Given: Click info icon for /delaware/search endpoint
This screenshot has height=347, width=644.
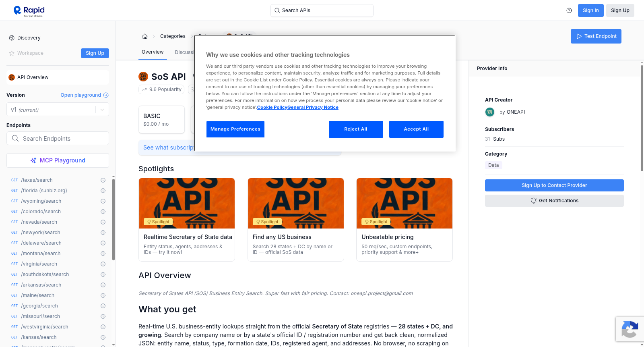Looking at the screenshot, I should click(103, 243).
